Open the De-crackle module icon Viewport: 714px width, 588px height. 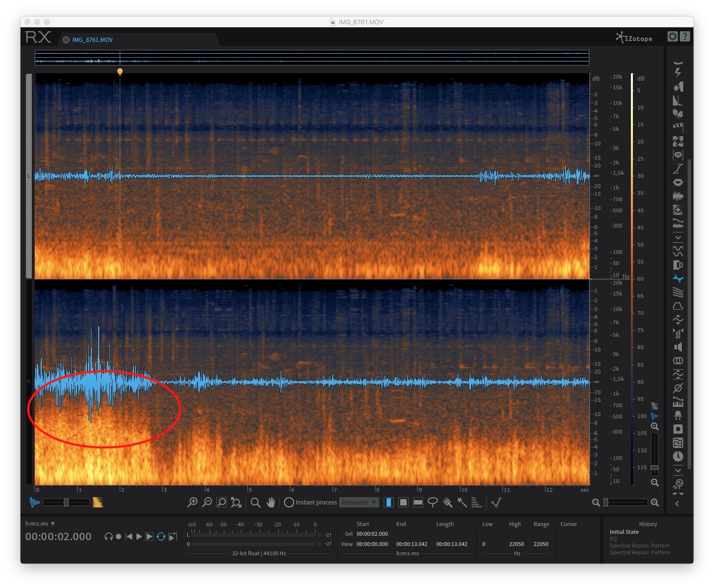pos(678,87)
